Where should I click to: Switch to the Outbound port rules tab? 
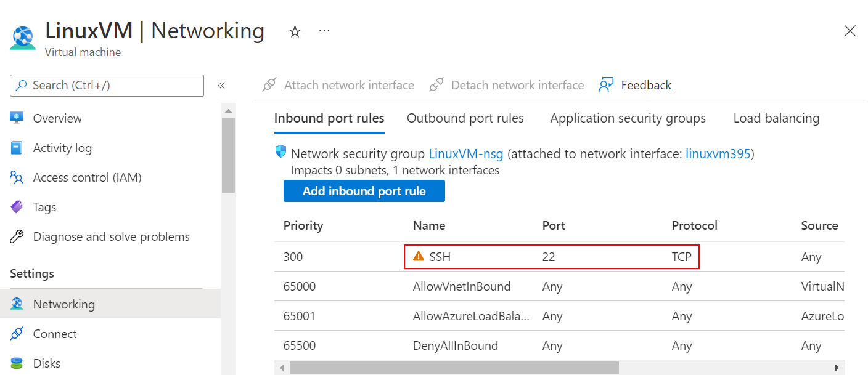click(465, 118)
